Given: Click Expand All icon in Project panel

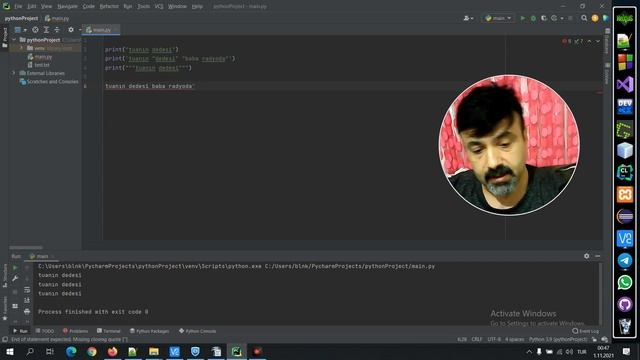Looking at the screenshot, I should (46, 30).
